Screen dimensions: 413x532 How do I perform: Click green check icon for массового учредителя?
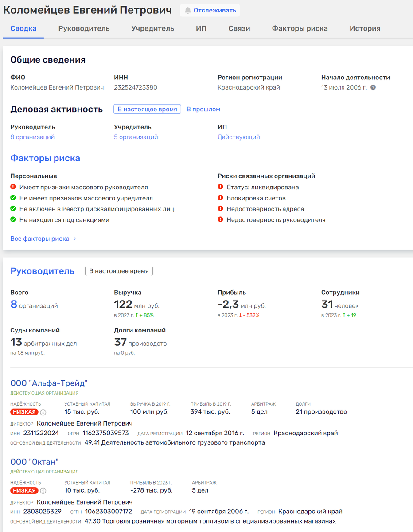click(13, 198)
